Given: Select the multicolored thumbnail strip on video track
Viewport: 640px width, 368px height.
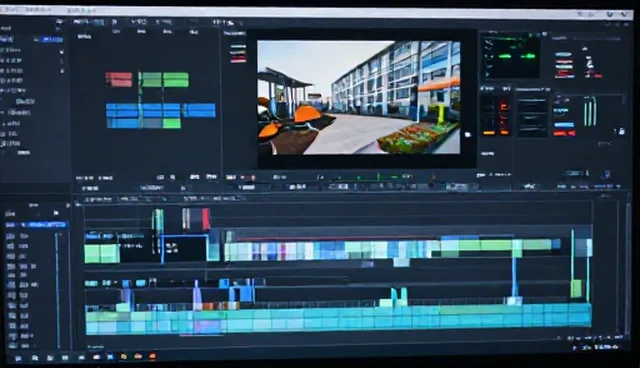Looking at the screenshot, I should [327, 251].
